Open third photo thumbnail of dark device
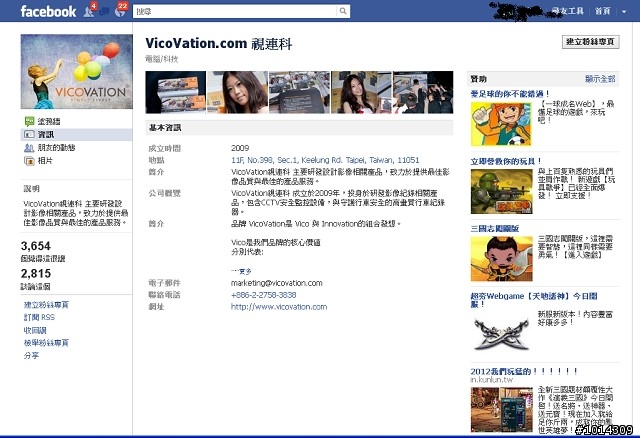This screenshot has width=640, height=438. click(x=299, y=92)
